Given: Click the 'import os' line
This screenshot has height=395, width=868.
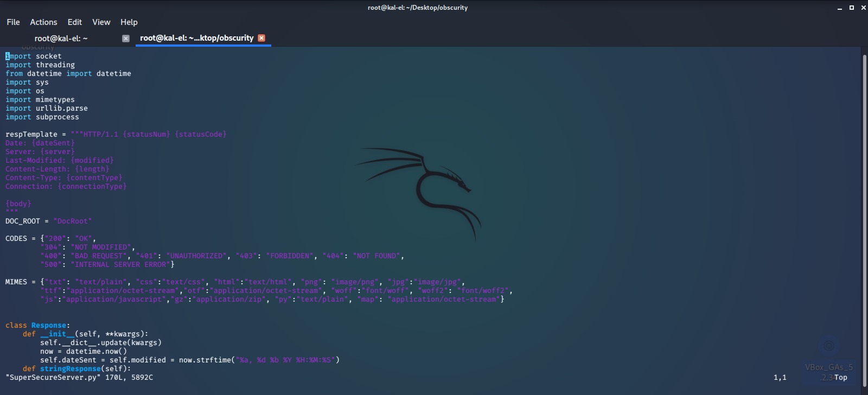Looking at the screenshot, I should 25,91.
